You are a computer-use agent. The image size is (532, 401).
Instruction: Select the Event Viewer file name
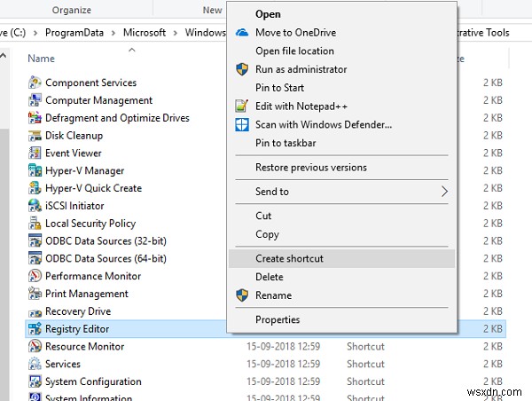coord(74,153)
